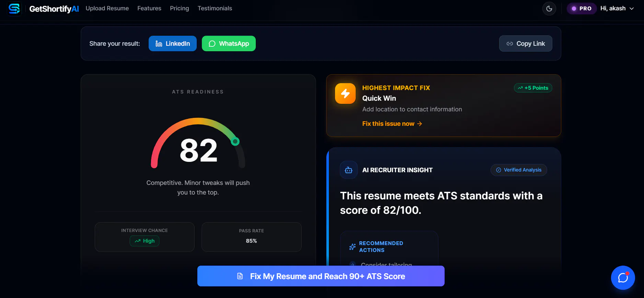Share the result on LinkedIn
This screenshot has width=644, height=298.
click(173, 44)
